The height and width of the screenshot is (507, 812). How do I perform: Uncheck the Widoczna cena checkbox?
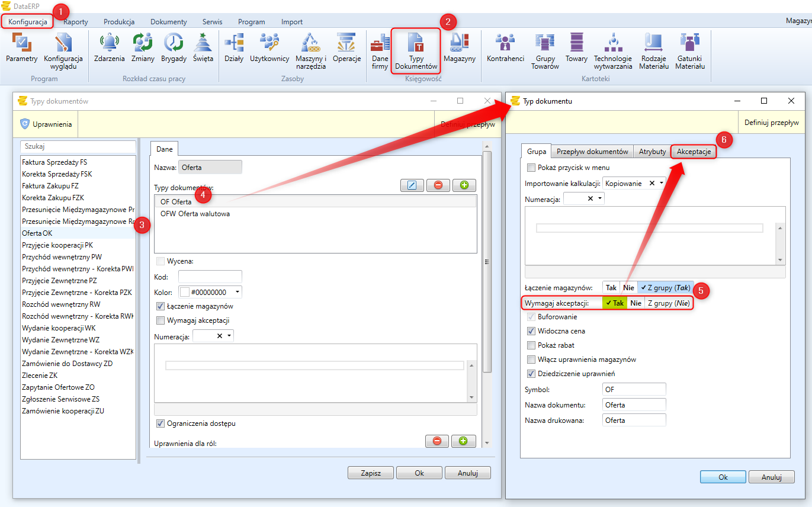[531, 331]
